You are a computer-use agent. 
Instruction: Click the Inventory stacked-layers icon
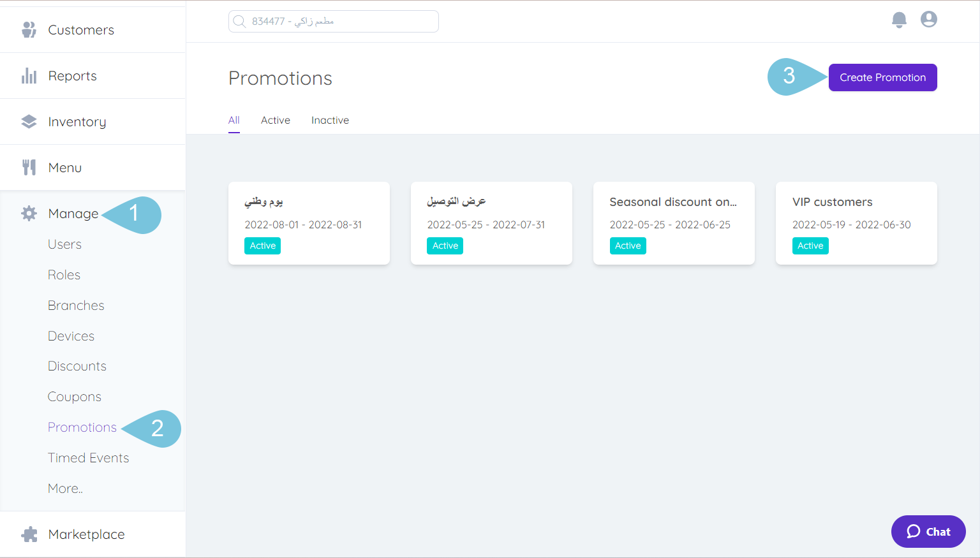(29, 121)
